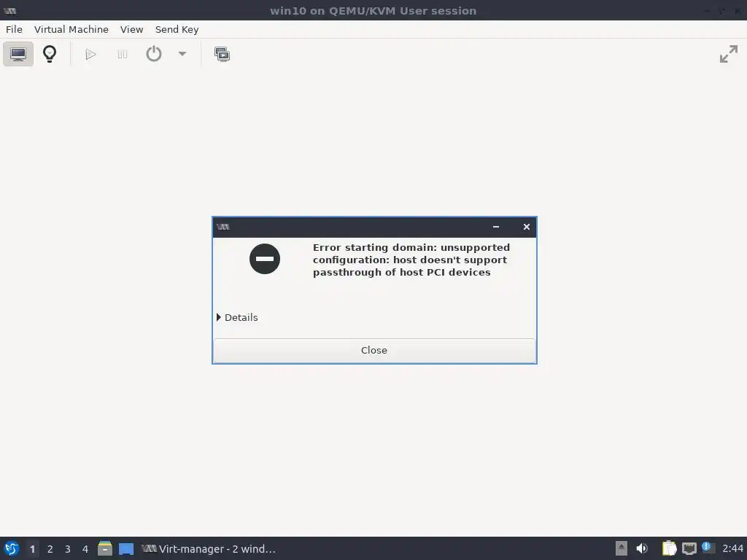Click the blue show desktop taskbar icon
747x560 pixels.
[126, 548]
